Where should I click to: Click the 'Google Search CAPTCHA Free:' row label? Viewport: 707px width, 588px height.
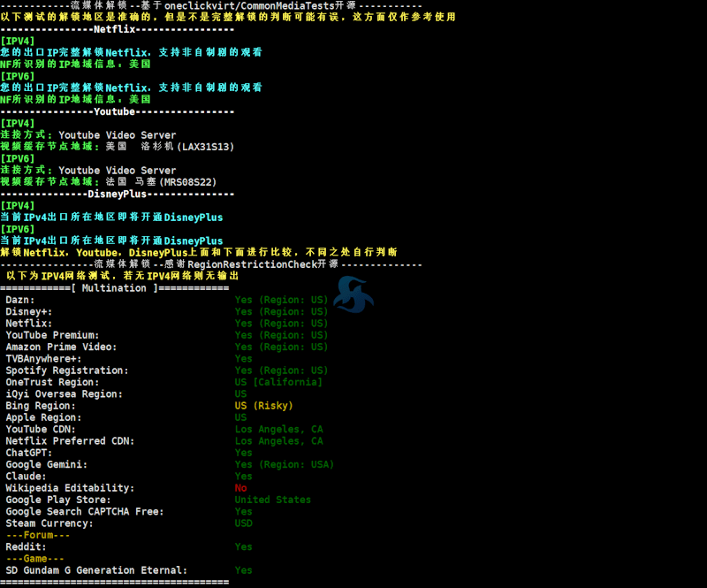tap(85, 512)
